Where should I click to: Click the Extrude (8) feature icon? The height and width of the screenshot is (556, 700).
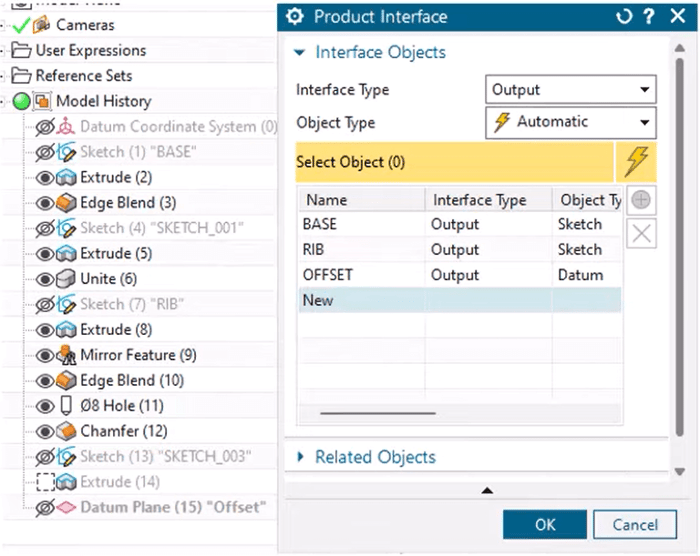click(x=66, y=330)
